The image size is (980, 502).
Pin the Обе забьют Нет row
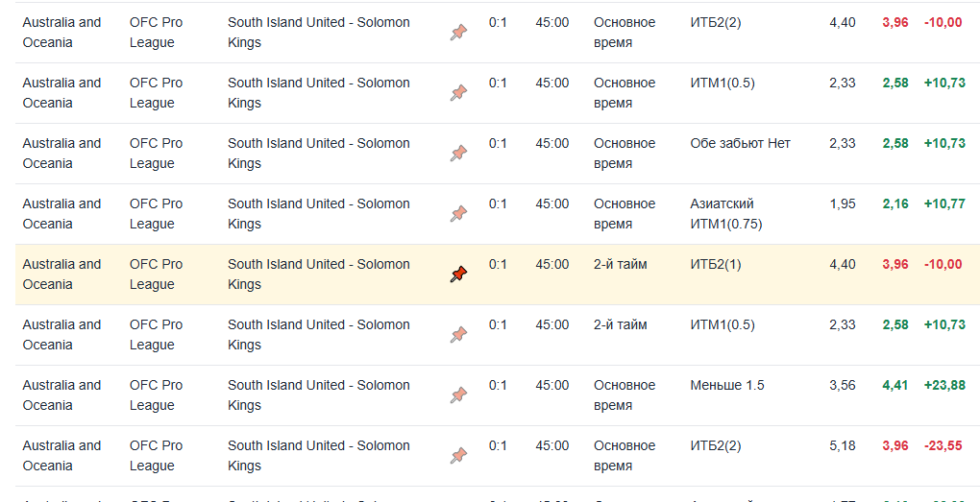pos(458,154)
